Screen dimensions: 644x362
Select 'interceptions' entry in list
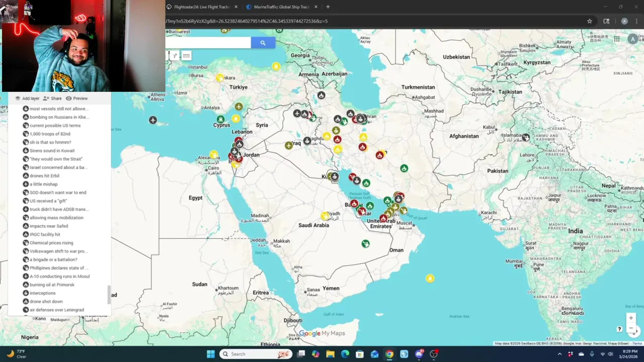click(x=42, y=293)
